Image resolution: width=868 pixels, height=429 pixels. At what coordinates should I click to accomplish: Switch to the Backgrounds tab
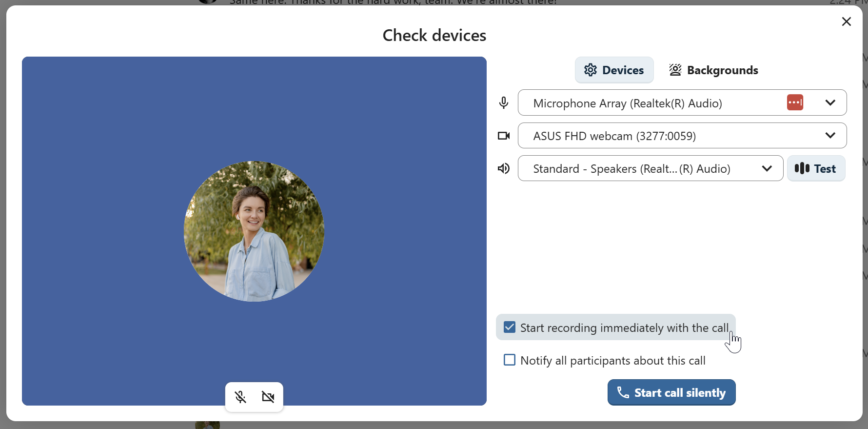714,70
